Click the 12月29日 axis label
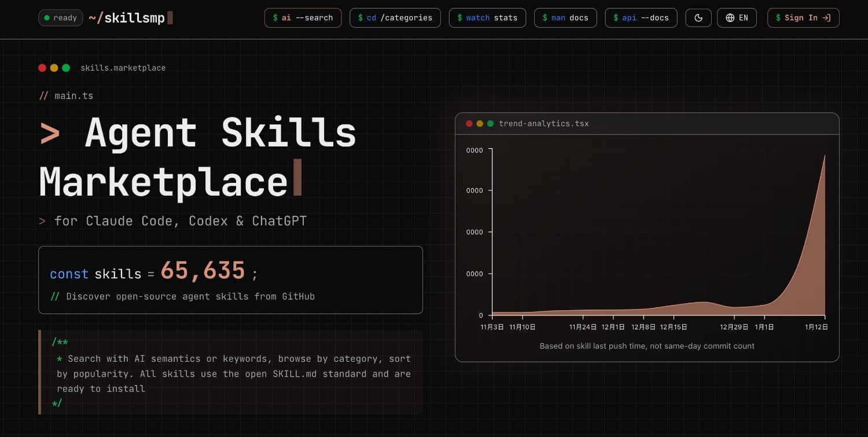The image size is (868, 437). point(734,327)
